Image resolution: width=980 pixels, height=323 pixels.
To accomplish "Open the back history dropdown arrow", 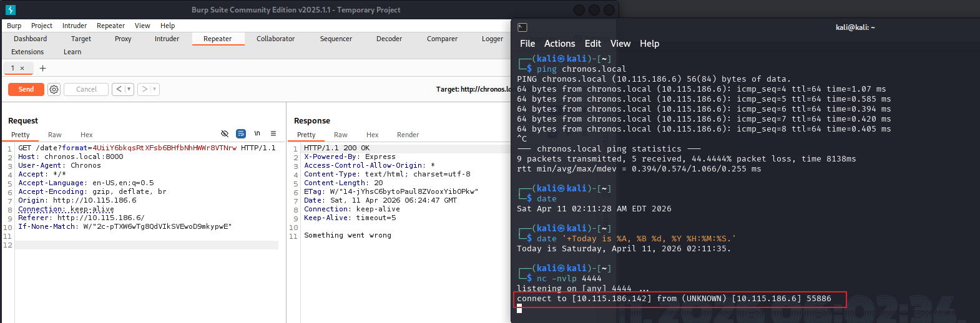I will pyautogui.click(x=129, y=89).
